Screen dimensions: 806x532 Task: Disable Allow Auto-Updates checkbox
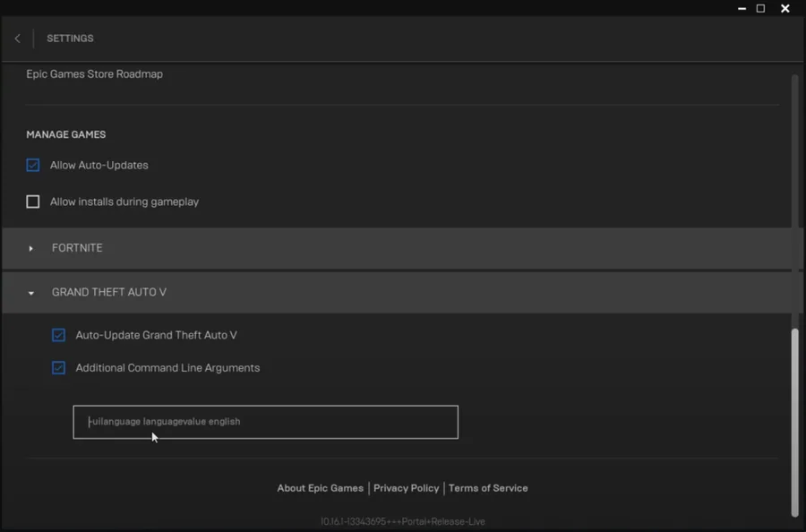click(33, 165)
